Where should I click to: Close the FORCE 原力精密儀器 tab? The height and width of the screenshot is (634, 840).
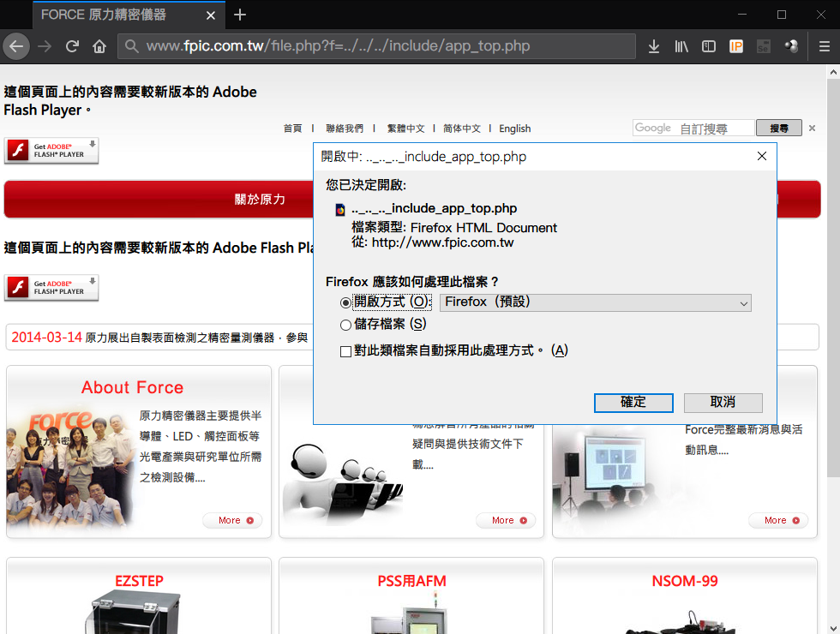click(x=211, y=15)
